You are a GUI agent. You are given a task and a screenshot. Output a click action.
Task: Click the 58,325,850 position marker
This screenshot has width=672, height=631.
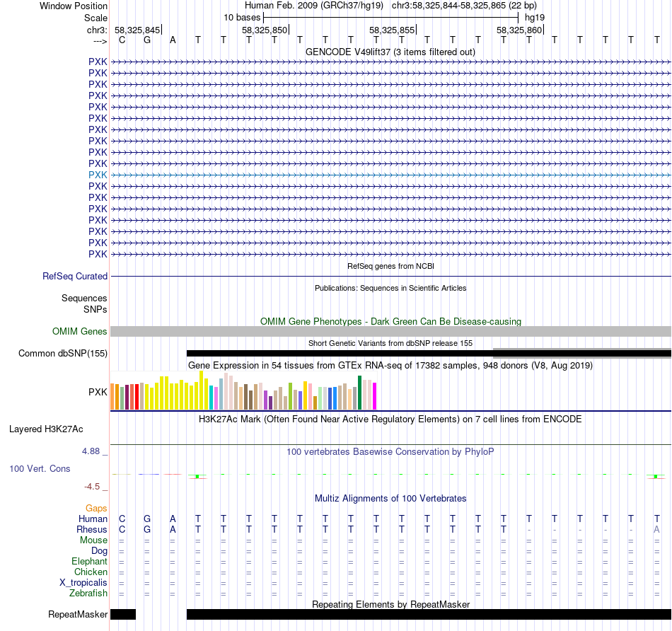pyautogui.click(x=265, y=30)
